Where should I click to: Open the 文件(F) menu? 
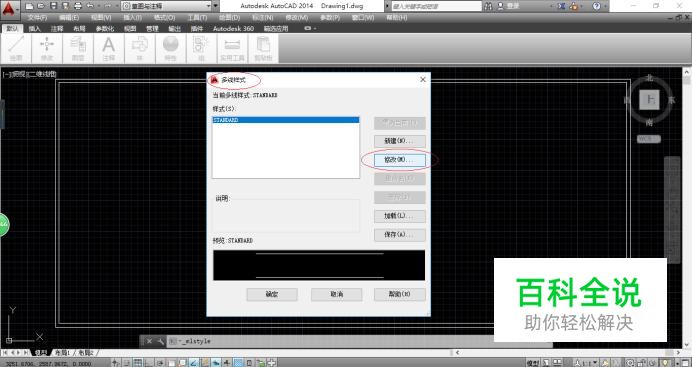tap(37, 18)
